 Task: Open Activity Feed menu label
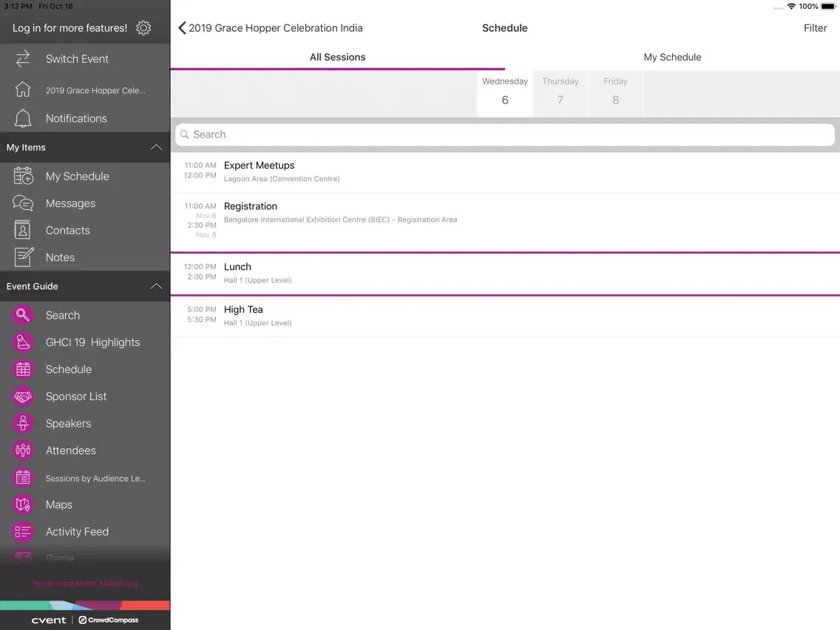(77, 532)
